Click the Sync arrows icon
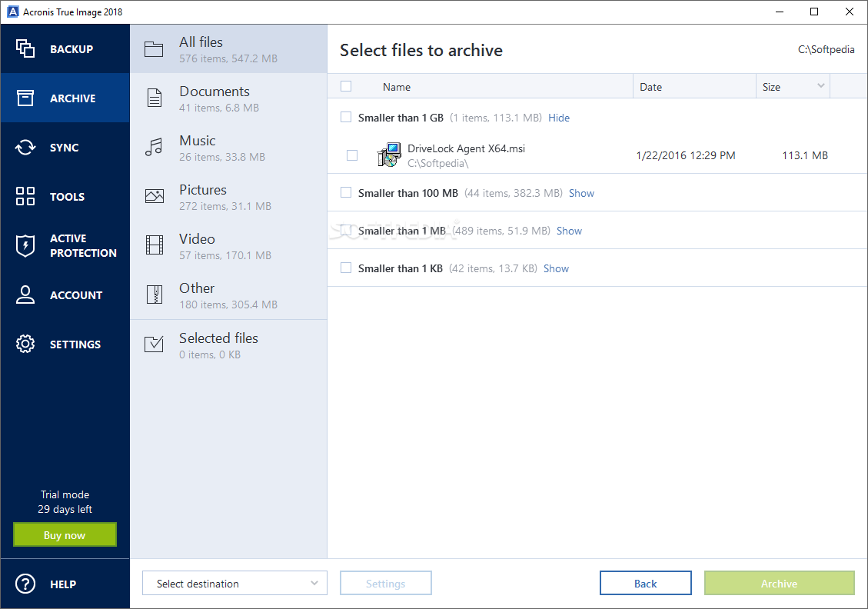The width and height of the screenshot is (868, 609). pos(25,148)
